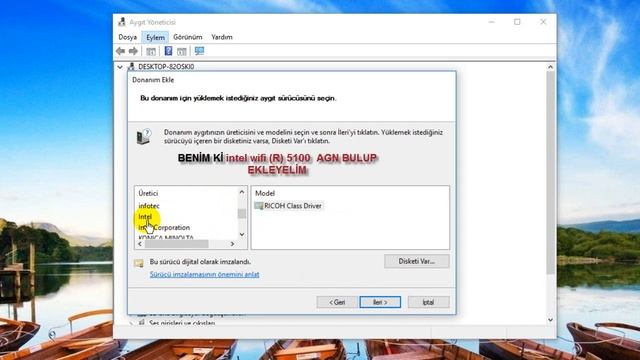Click the blue Help question mark toolbar icon
This screenshot has height=360, width=640.
click(168, 51)
